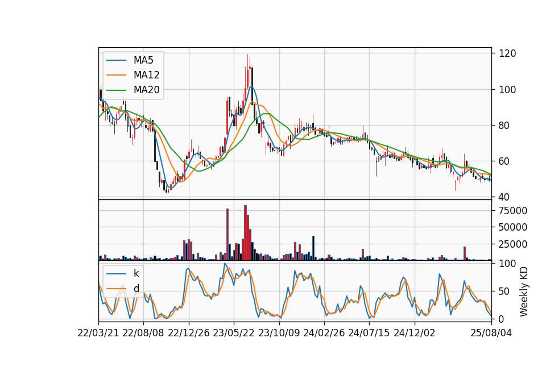This screenshot has height=392, width=546.
Task: Click the 24/12/02 date tick label
Action: [x=415, y=333]
